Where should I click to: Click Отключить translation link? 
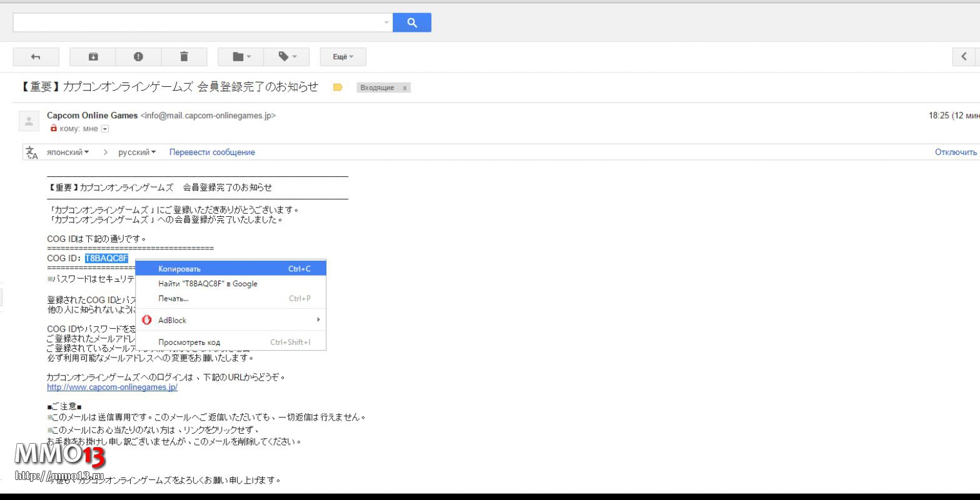[956, 152]
